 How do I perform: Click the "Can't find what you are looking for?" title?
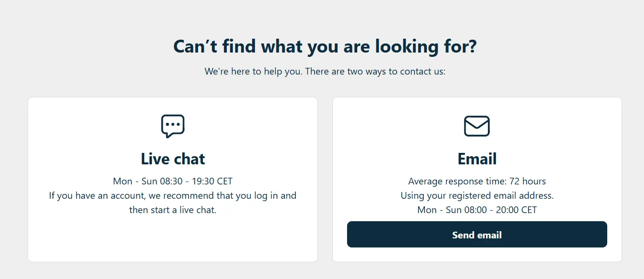click(325, 47)
